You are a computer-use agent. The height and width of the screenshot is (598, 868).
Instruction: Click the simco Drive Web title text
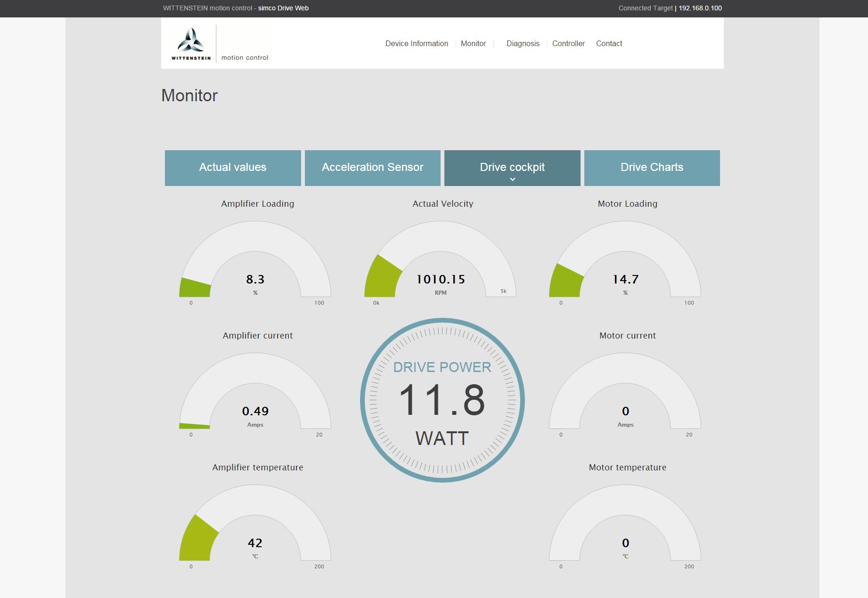(x=283, y=8)
